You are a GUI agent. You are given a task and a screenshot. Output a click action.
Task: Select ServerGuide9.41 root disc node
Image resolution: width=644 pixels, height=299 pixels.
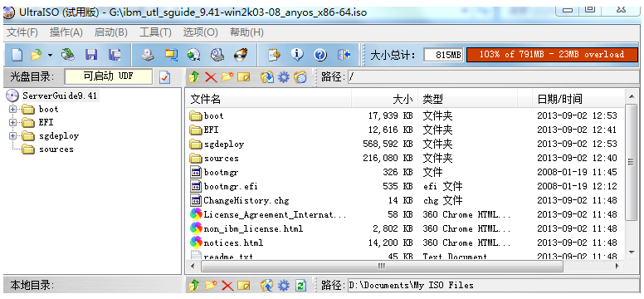point(60,96)
